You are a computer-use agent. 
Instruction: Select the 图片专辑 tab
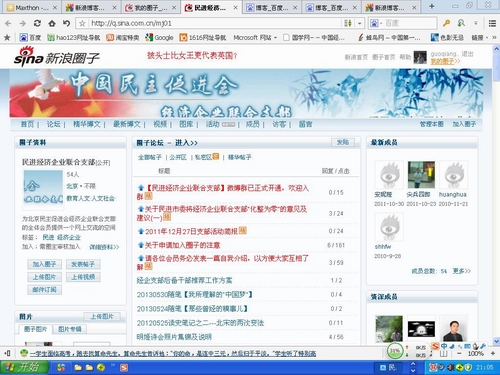(70, 329)
